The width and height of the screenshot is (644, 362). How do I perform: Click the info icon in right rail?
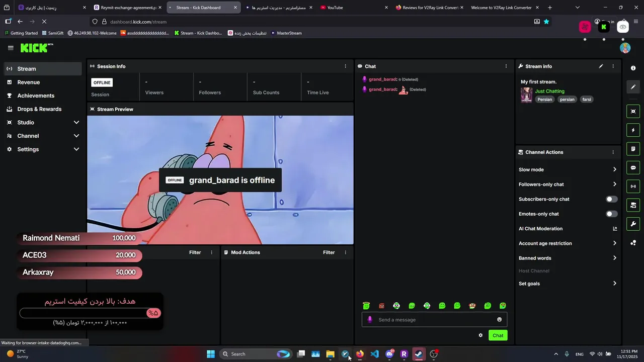[633, 68]
